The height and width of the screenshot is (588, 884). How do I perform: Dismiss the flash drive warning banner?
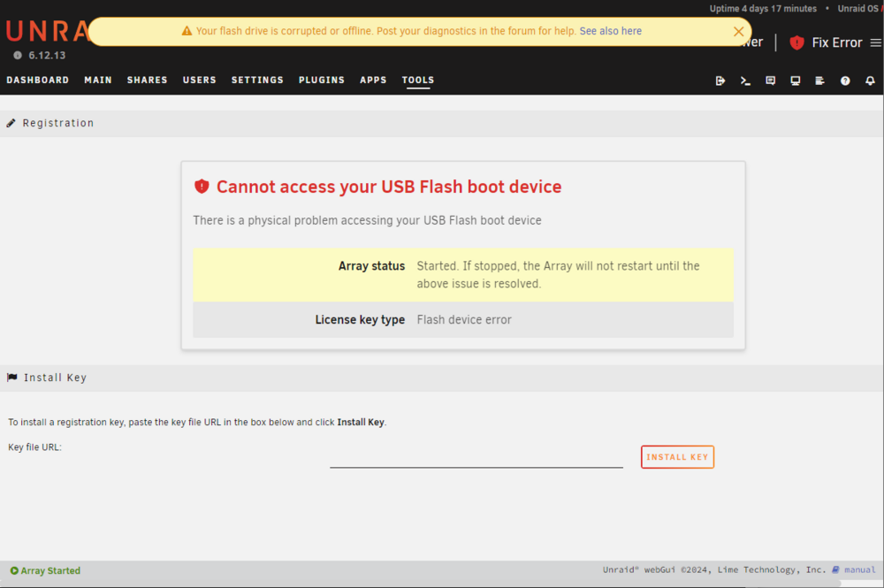(738, 32)
